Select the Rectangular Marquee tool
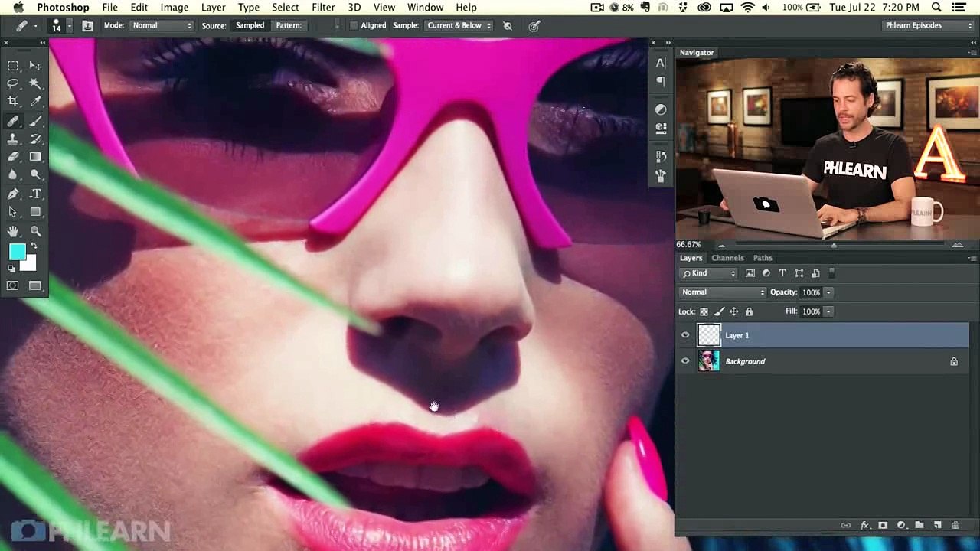This screenshot has height=551, width=980. 13,66
